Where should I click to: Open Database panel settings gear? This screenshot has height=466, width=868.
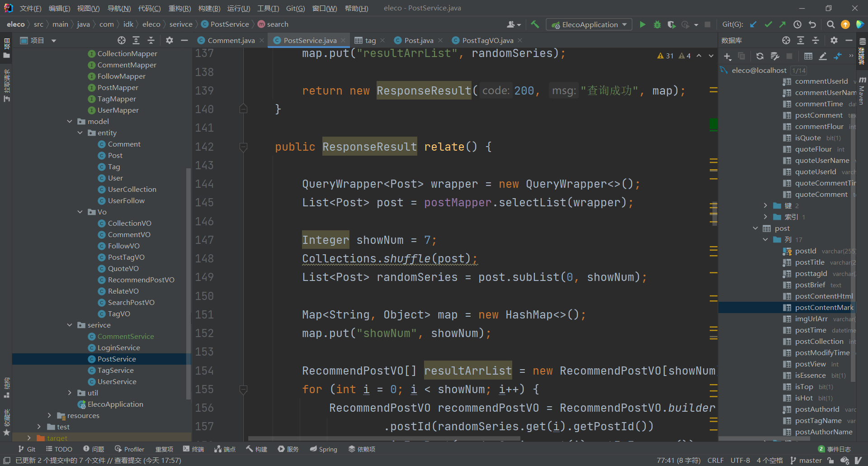click(834, 40)
